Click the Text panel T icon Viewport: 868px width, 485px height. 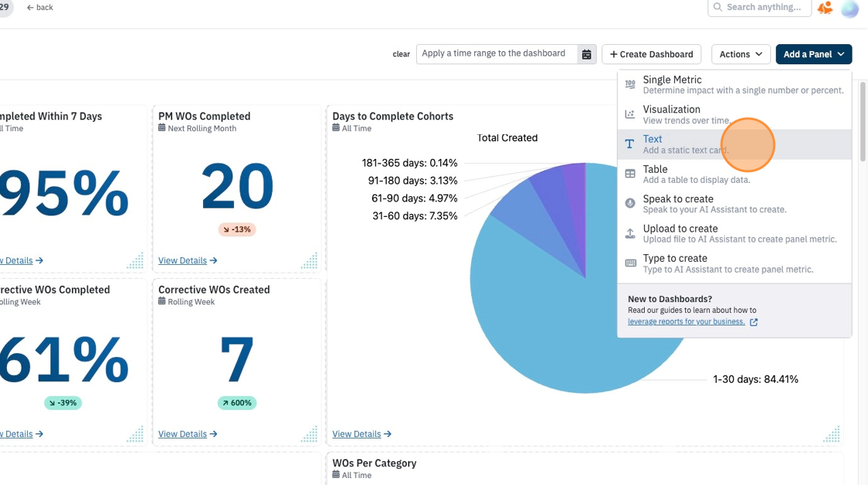629,144
